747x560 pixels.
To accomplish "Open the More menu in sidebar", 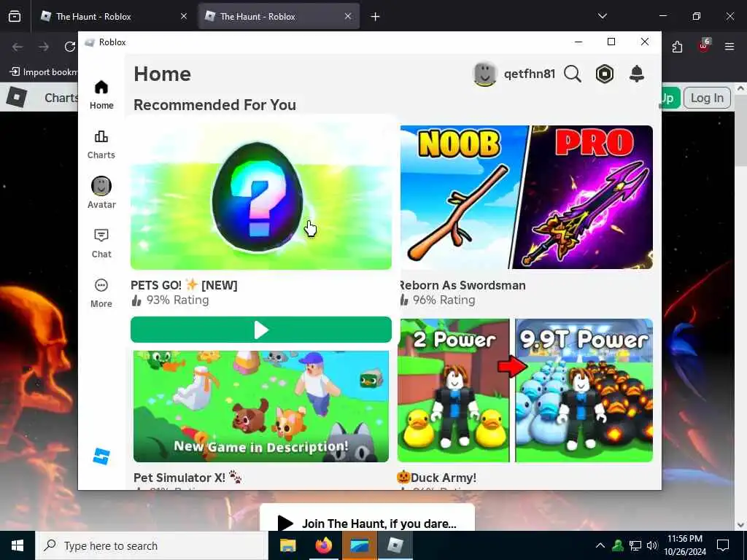I will [x=101, y=293].
